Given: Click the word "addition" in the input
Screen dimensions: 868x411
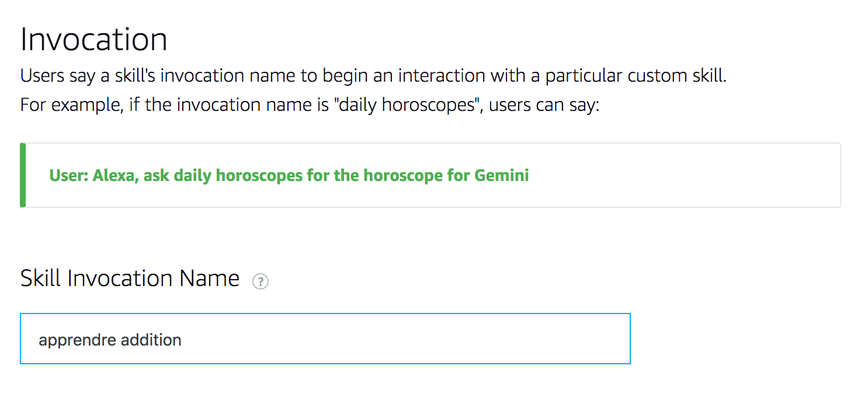Looking at the screenshot, I should 146,340.
